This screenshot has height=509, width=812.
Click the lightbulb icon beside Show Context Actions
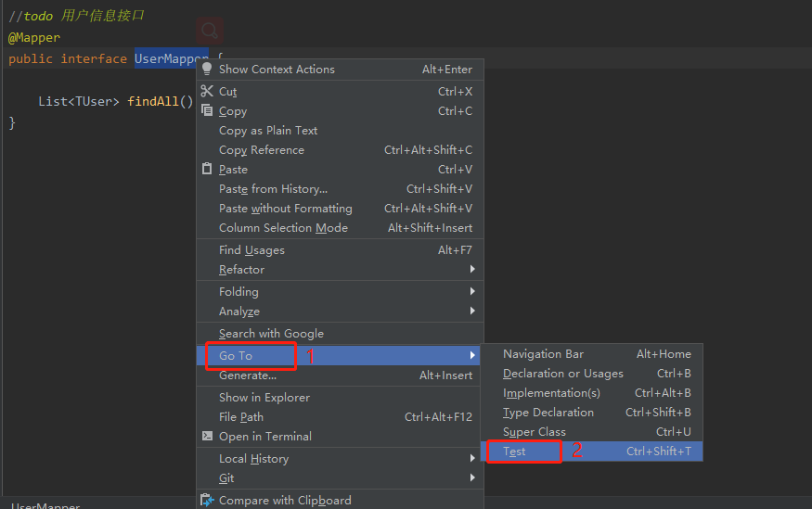(207, 69)
